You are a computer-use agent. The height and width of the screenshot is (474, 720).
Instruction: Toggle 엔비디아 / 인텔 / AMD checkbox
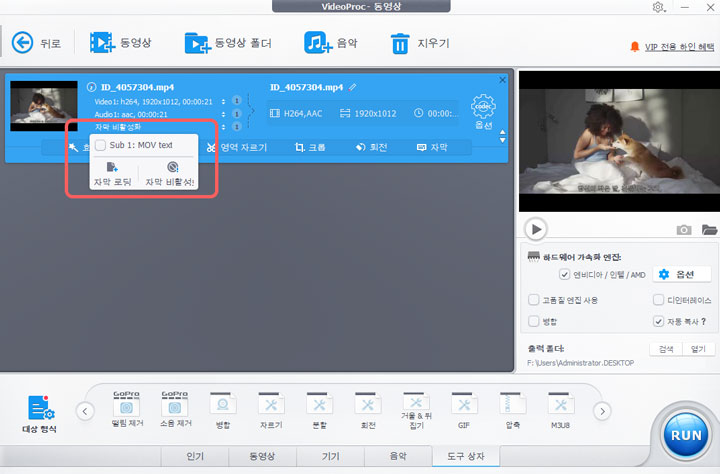click(564, 275)
